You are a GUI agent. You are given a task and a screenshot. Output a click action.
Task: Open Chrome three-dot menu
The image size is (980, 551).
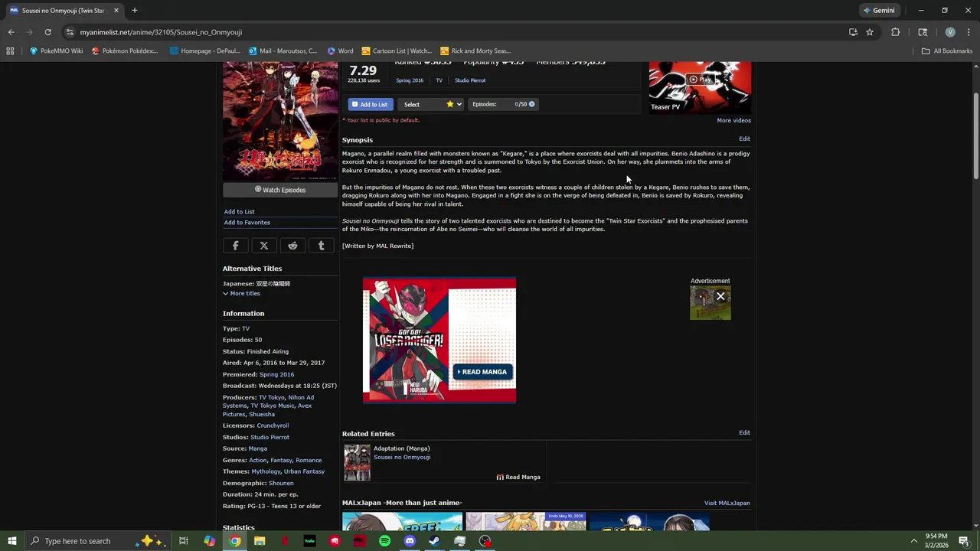click(969, 32)
